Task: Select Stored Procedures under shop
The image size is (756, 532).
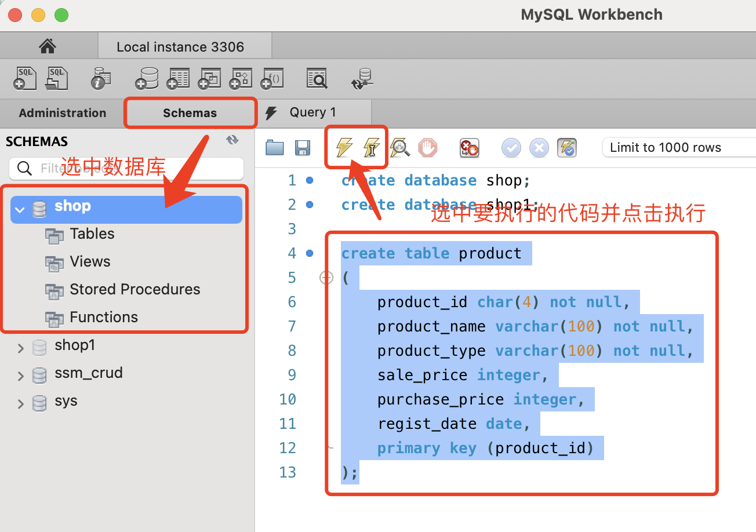Action: 135,289
